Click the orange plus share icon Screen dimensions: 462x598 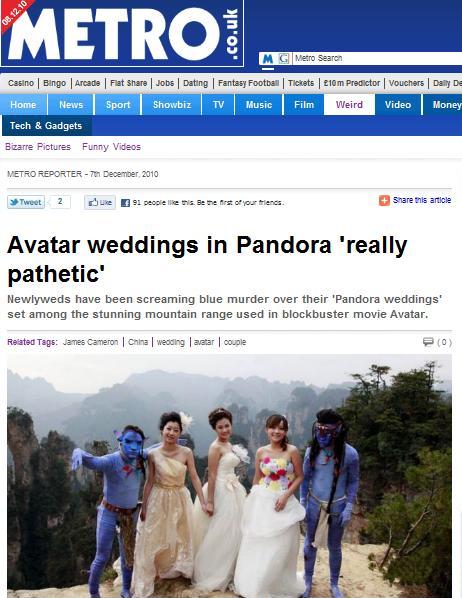point(384,200)
